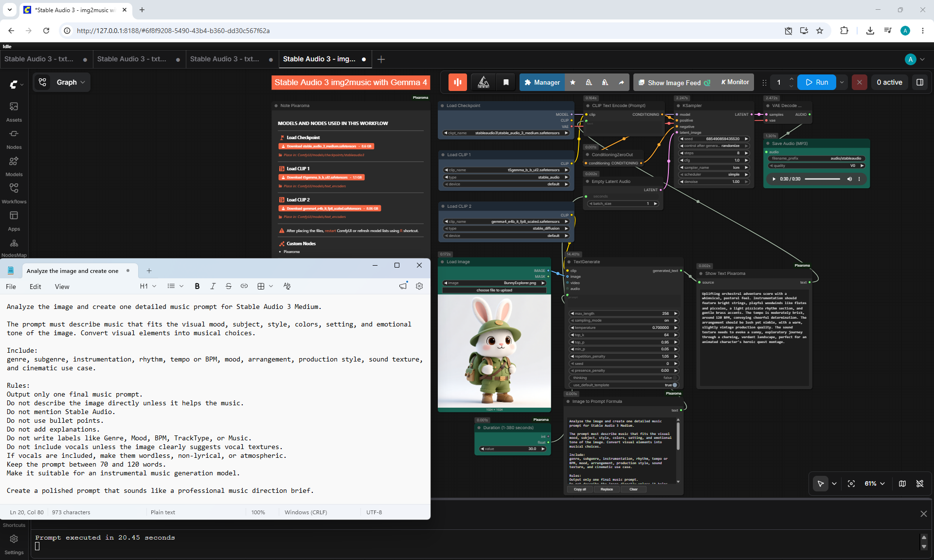Open the pointer tool mode dropdown chevron
Viewport: 934px width, 560px height.
coord(834,484)
